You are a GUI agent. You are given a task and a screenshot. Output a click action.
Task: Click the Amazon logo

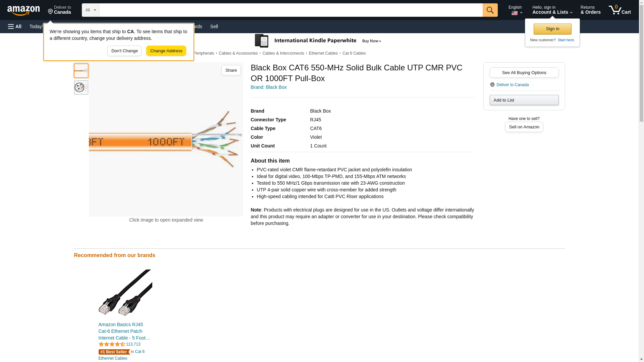[23, 10]
